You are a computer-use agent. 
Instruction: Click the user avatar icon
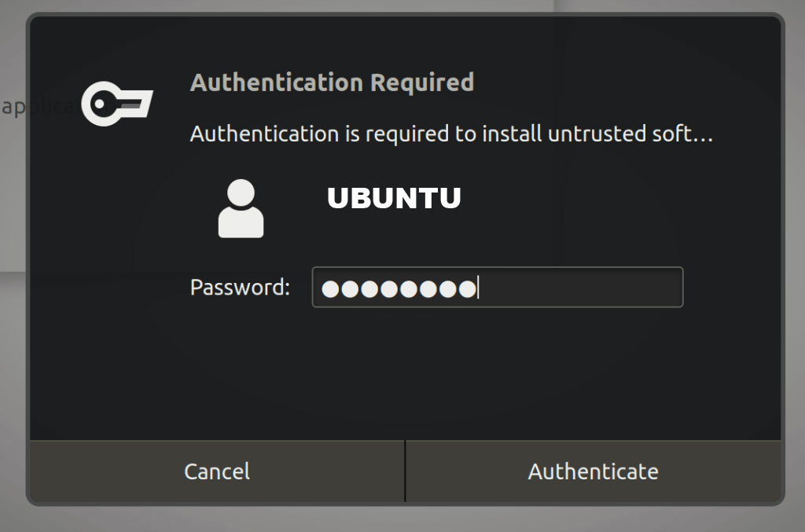(x=241, y=209)
